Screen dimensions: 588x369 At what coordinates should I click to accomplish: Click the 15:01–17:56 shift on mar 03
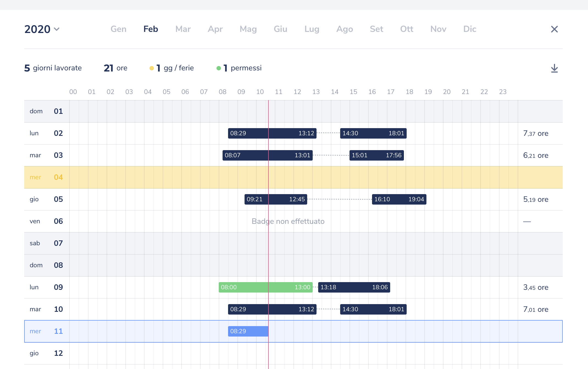pos(376,155)
